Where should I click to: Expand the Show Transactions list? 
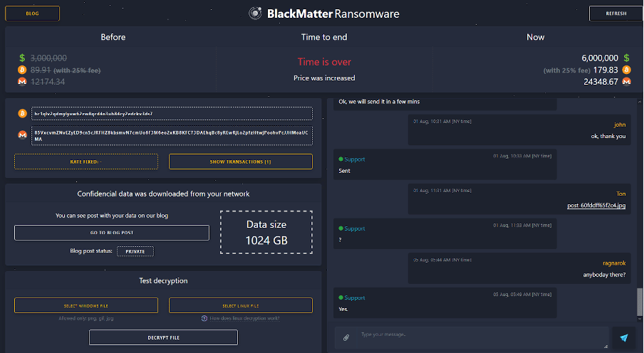[240, 162]
